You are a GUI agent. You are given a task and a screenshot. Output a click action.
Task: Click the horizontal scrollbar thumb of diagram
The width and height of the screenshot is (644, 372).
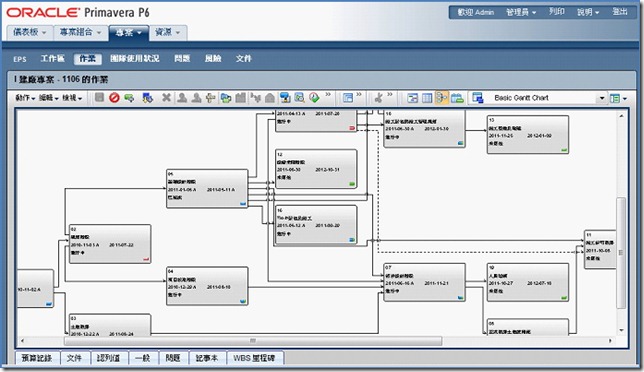click(x=253, y=341)
